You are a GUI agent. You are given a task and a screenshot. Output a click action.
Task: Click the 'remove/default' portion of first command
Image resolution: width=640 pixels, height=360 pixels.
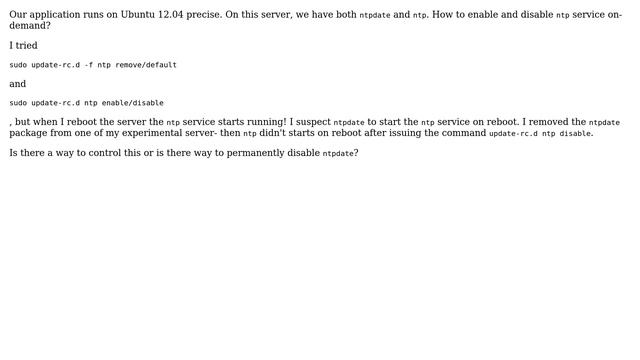pyautogui.click(x=146, y=65)
